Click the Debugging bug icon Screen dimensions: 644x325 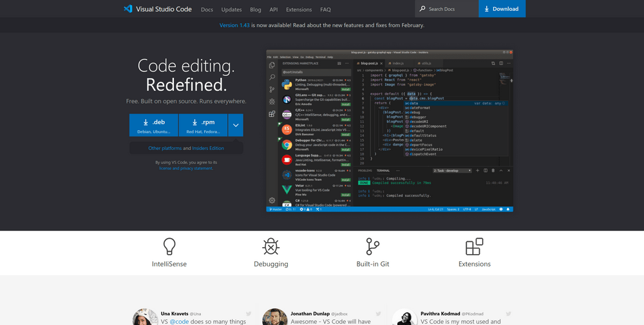[x=271, y=246]
